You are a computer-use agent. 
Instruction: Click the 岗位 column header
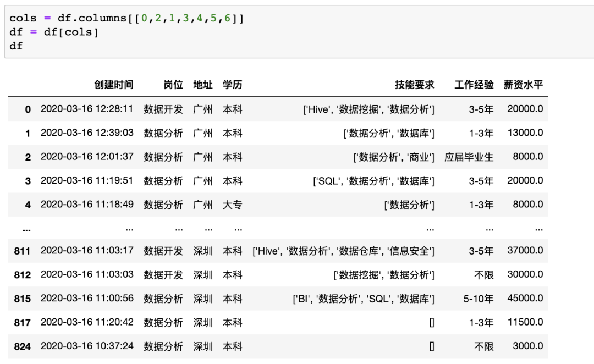(x=173, y=85)
